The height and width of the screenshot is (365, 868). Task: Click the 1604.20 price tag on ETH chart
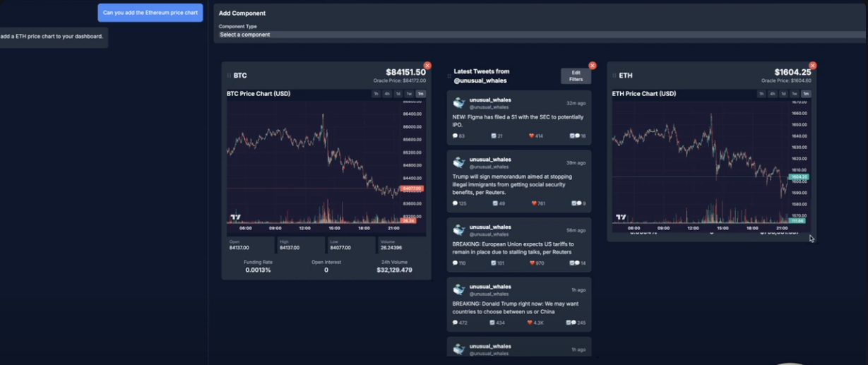[799, 177]
